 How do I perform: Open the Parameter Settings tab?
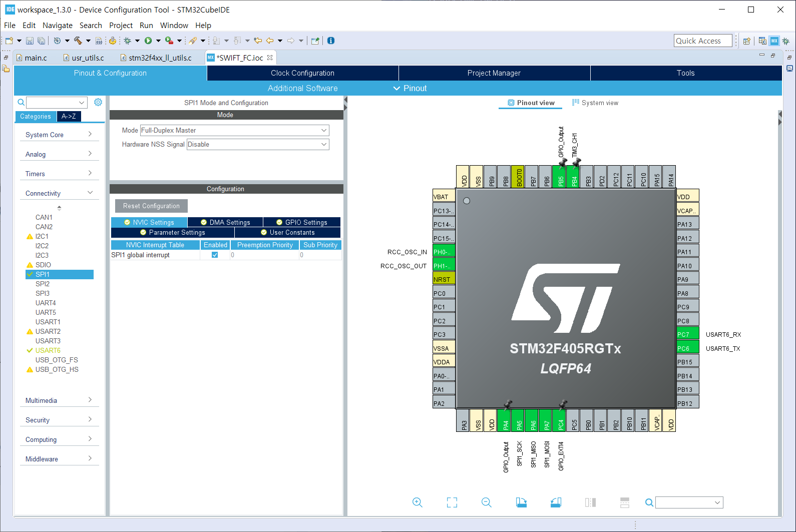[173, 232]
